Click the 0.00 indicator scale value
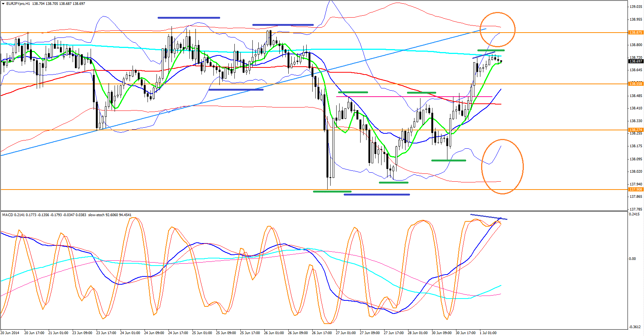This screenshot has width=644, height=336. point(632,259)
